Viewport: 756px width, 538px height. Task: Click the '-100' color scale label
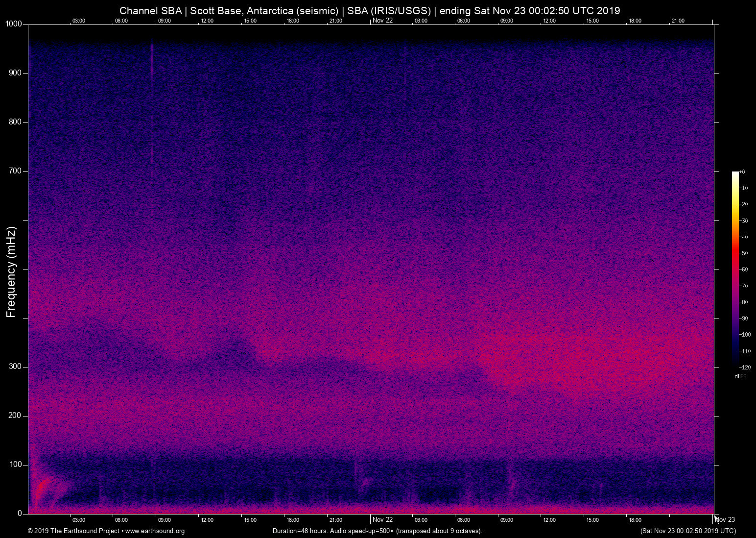point(745,335)
